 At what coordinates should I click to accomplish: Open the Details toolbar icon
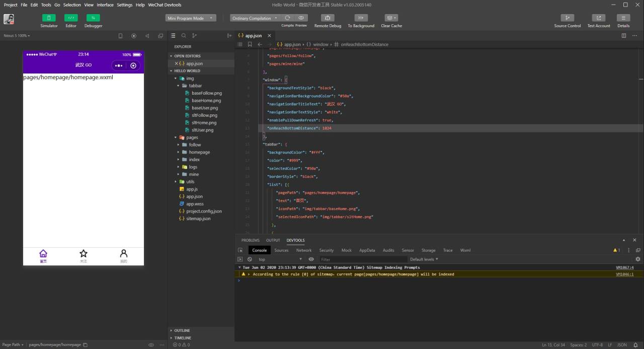[623, 18]
